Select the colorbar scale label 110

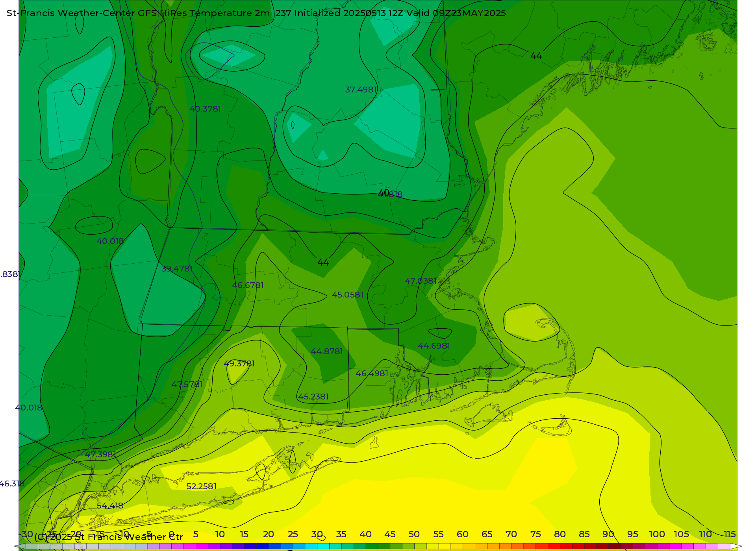pyautogui.click(x=706, y=534)
